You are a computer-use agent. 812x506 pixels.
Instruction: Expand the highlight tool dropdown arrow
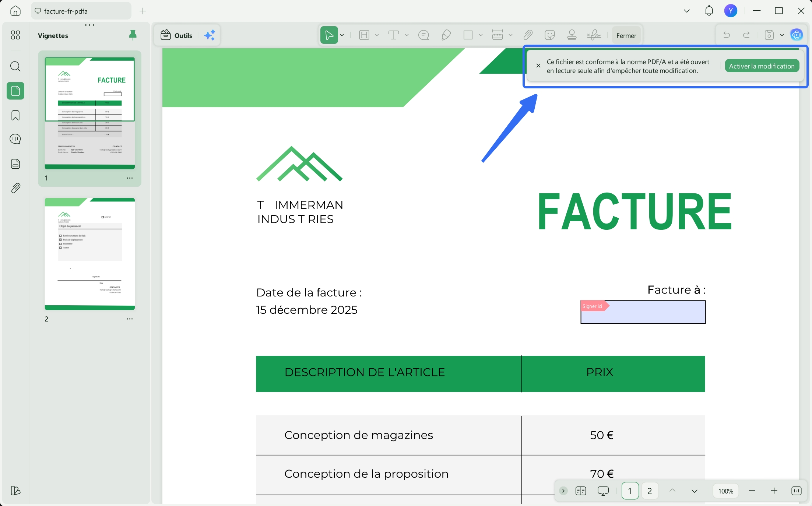click(x=377, y=35)
